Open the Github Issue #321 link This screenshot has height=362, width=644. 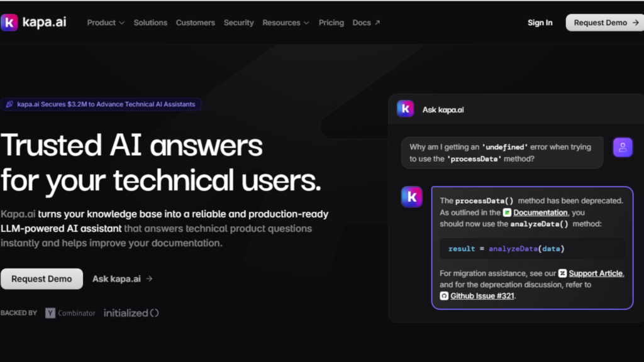[x=482, y=296]
